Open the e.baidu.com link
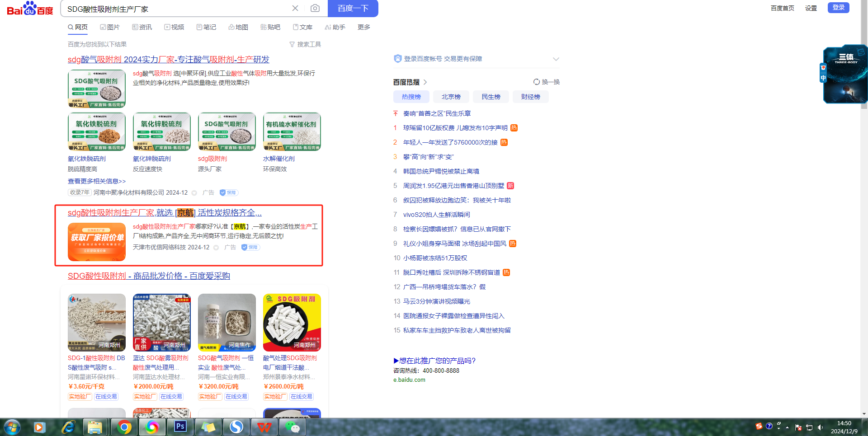 409,380
